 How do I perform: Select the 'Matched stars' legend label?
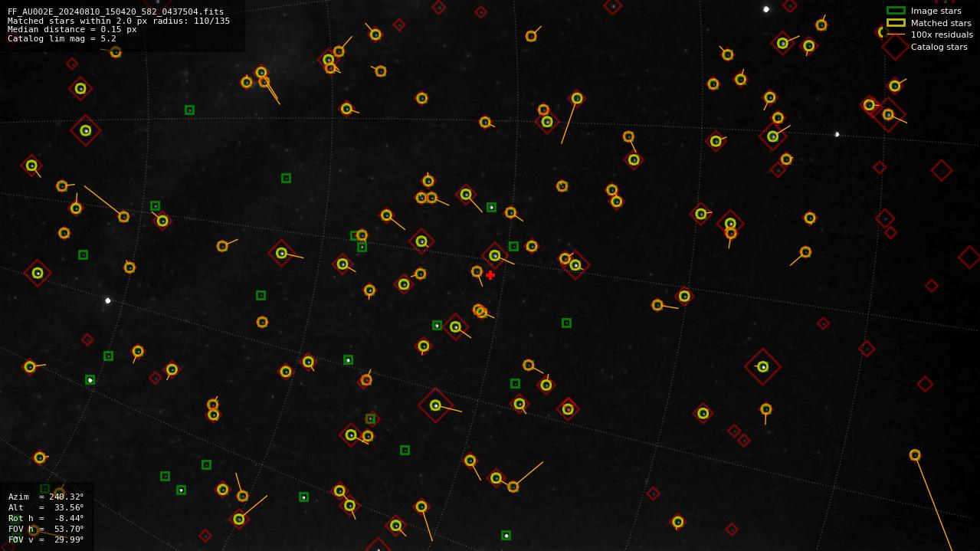coord(941,23)
